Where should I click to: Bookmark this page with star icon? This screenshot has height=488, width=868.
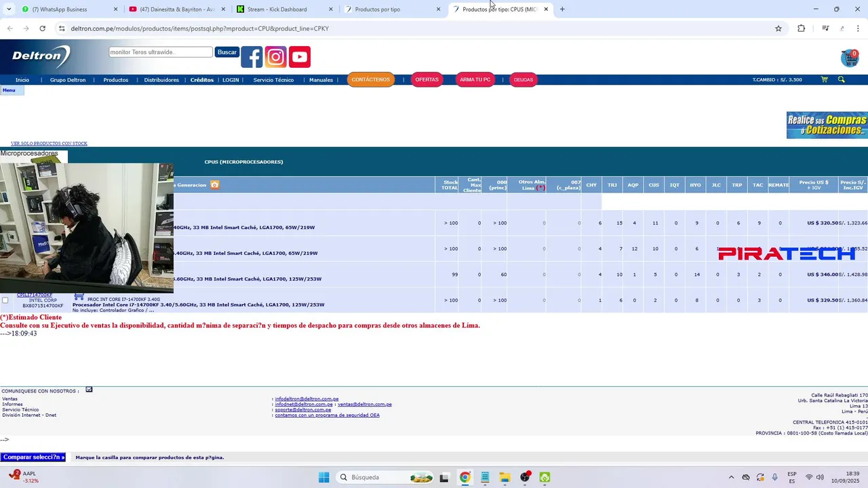pyautogui.click(x=778, y=28)
